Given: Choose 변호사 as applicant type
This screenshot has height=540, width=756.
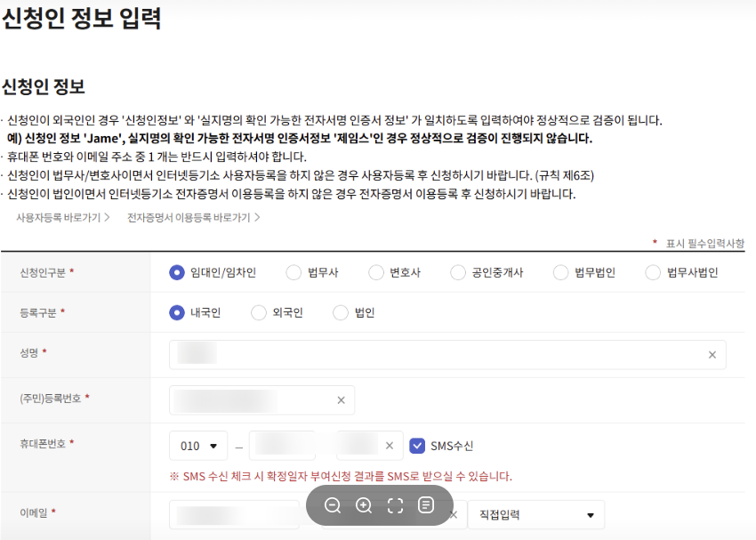Looking at the screenshot, I should tap(376, 272).
